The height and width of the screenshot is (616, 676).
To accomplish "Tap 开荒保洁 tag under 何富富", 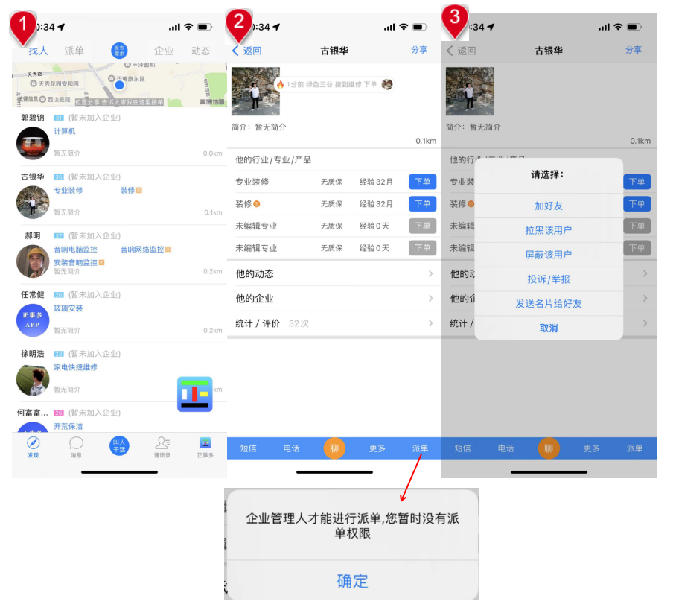I will pos(68,426).
